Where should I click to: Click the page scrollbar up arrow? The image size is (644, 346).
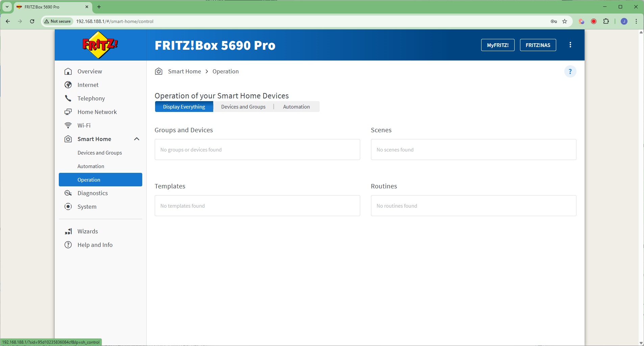641,32
